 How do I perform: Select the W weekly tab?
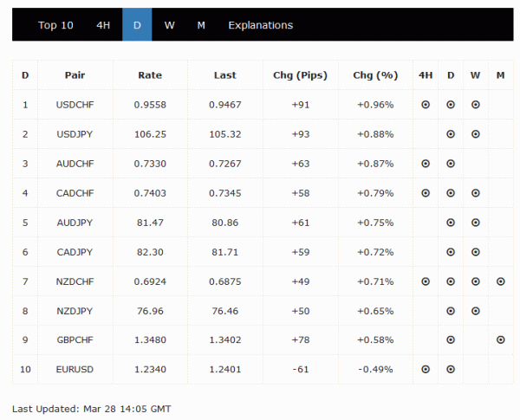pyautogui.click(x=169, y=25)
